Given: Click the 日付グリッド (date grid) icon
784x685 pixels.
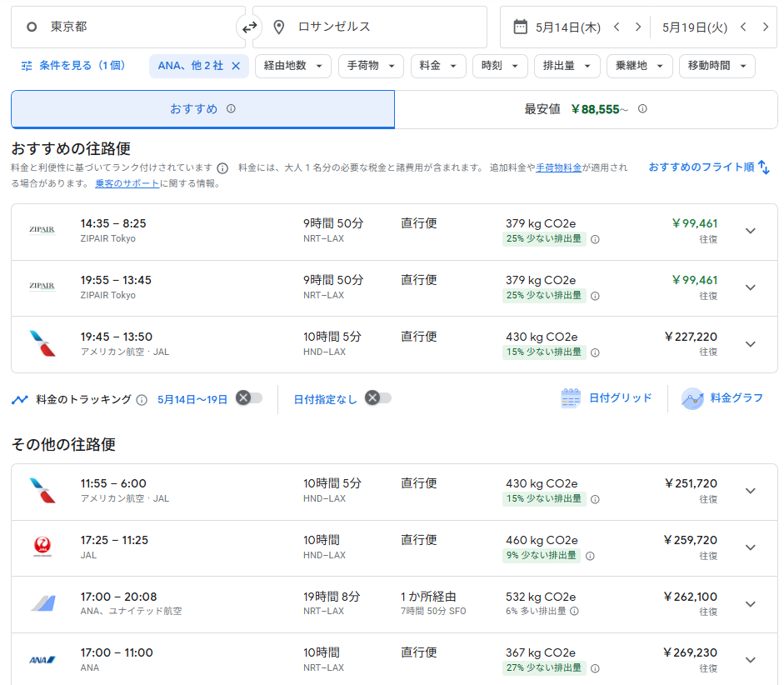Looking at the screenshot, I should pyautogui.click(x=570, y=398).
